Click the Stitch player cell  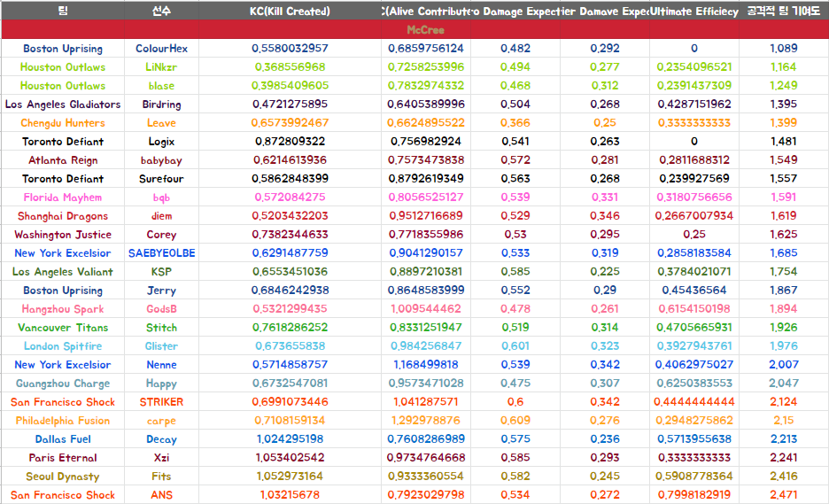[161, 328]
